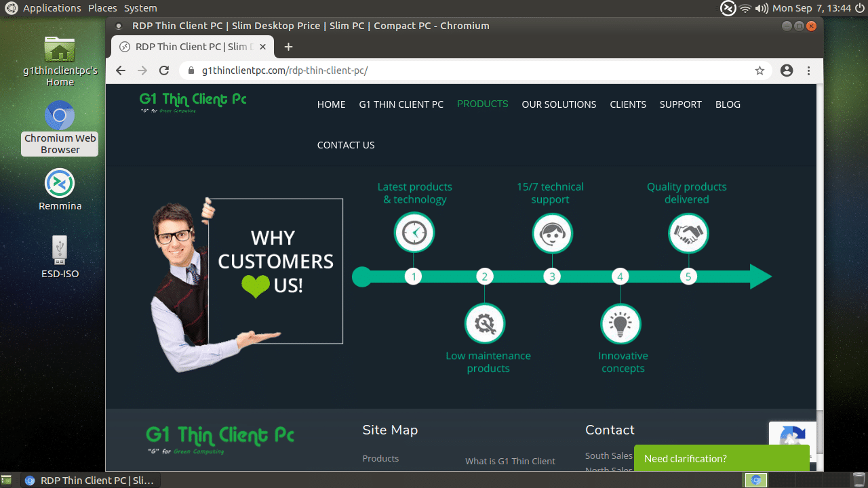The height and width of the screenshot is (488, 868).
Task: Click the Wi-Fi network indicator
Action: point(745,8)
